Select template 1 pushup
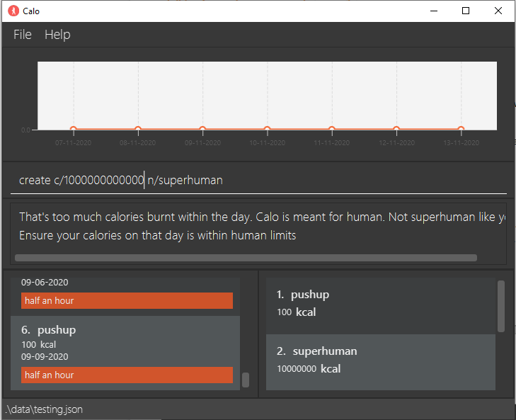Image resolution: width=516 pixels, height=420 pixels. point(380,306)
